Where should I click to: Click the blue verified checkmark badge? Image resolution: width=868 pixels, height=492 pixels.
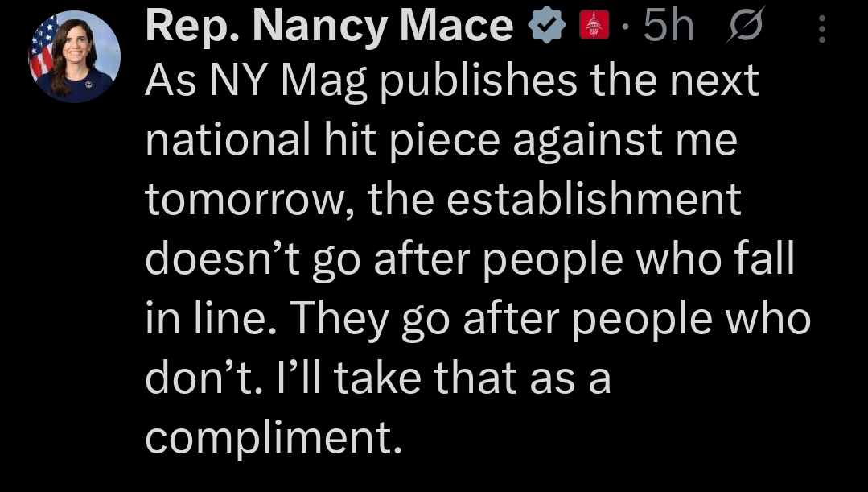(545, 27)
